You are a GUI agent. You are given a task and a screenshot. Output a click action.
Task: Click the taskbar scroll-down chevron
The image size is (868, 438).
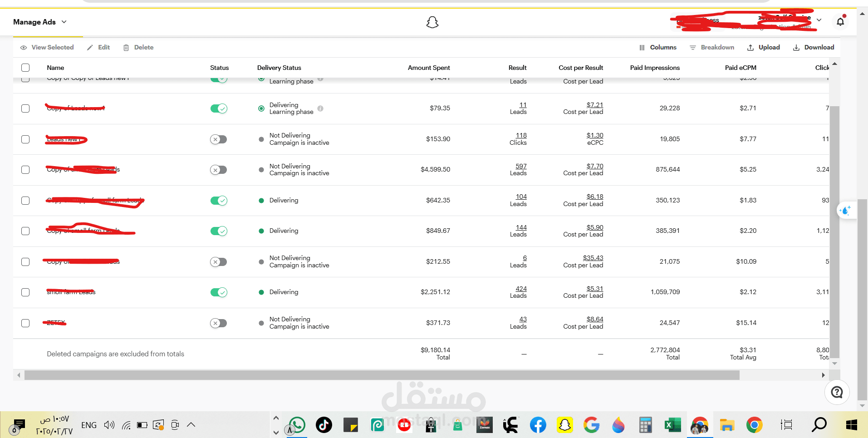(x=276, y=433)
